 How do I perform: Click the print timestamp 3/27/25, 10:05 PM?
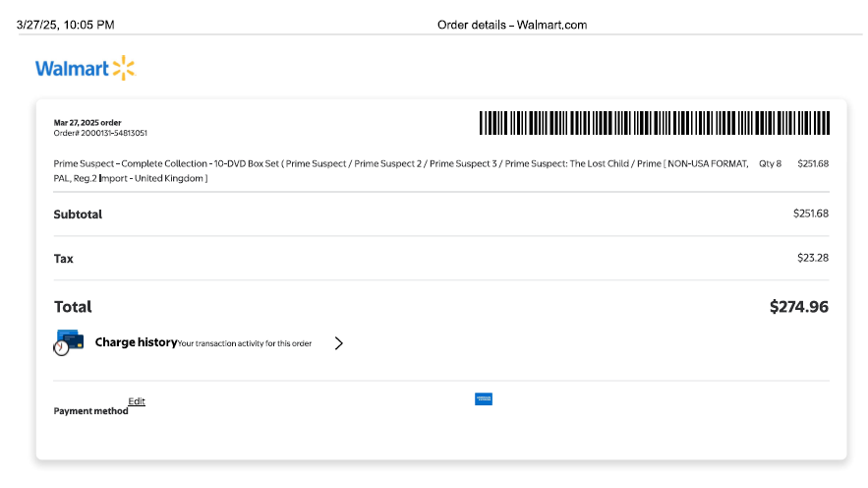(x=65, y=24)
